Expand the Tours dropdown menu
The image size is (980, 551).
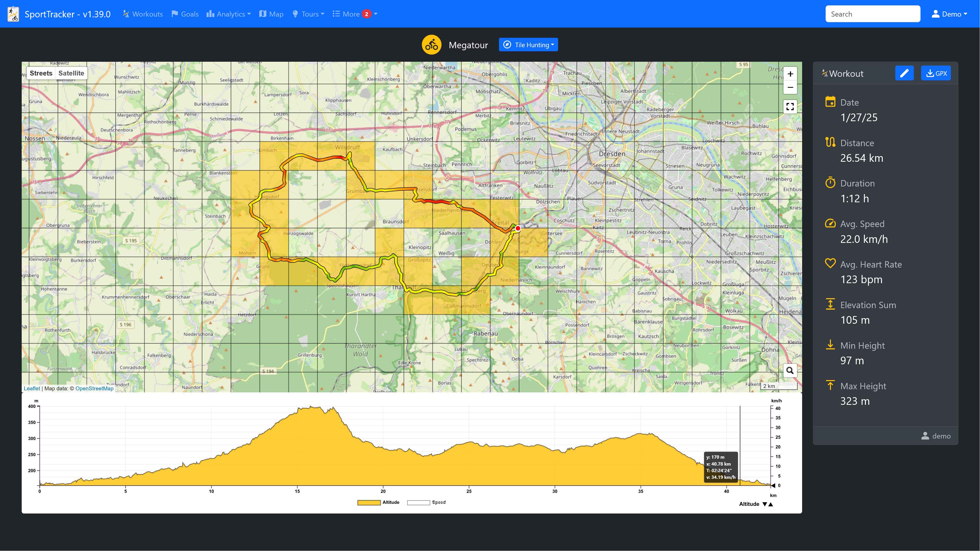[308, 14]
